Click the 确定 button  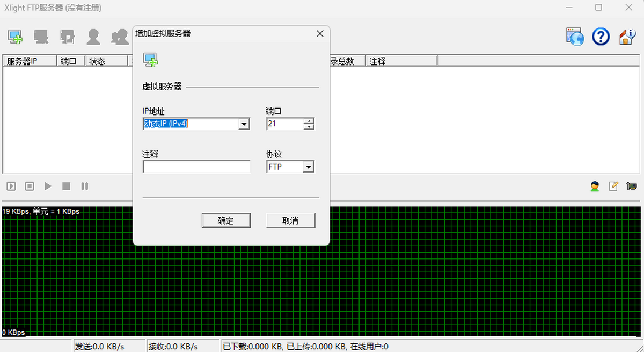(226, 220)
